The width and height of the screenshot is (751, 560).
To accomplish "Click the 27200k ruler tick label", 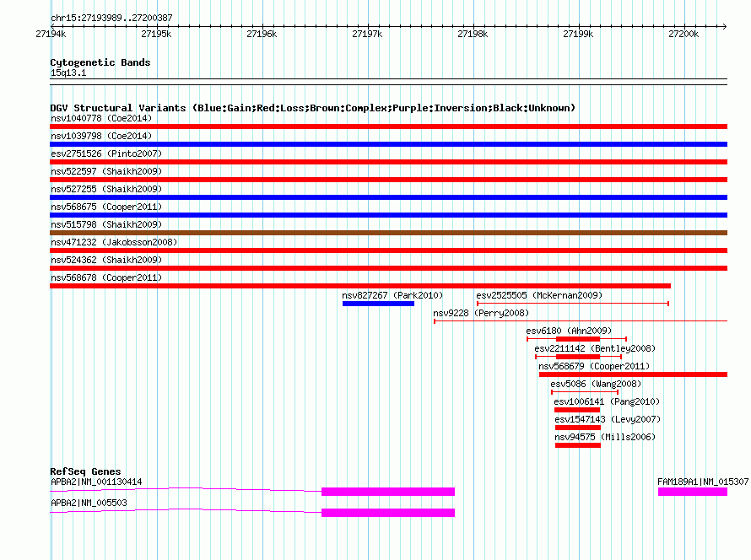I will tap(683, 34).
